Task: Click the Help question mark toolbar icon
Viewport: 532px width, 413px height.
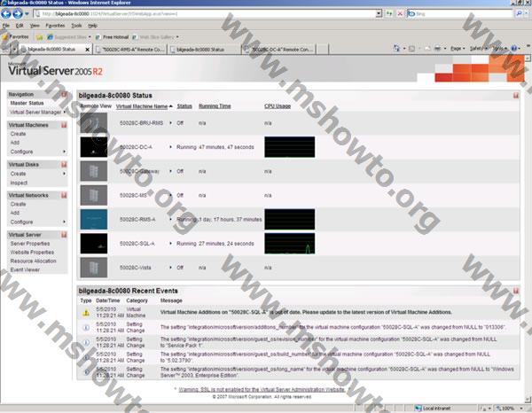Action: pyautogui.click(x=513, y=49)
